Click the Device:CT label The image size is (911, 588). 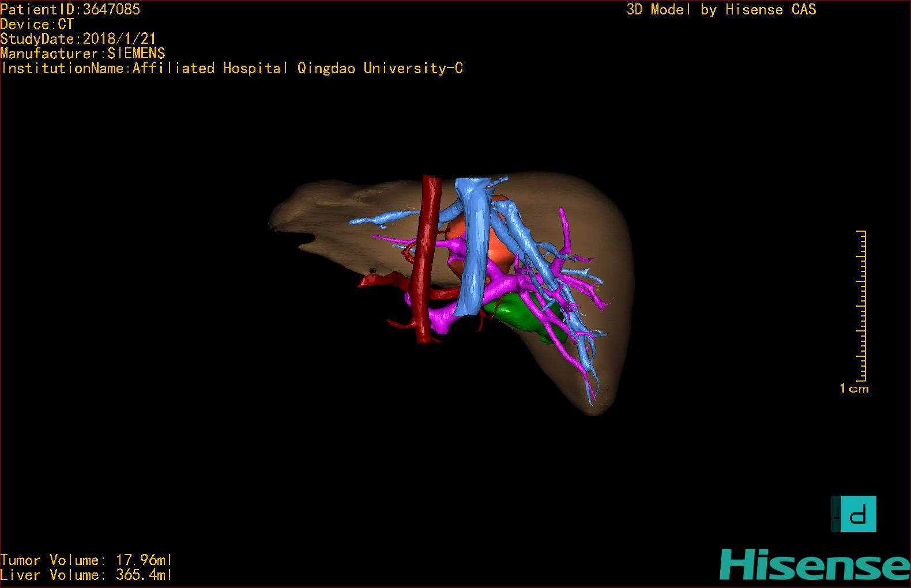pos(37,24)
